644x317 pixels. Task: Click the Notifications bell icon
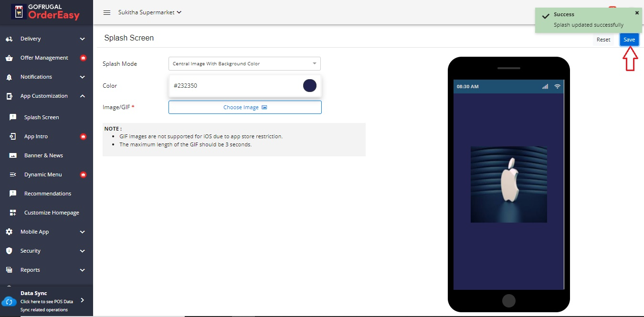click(x=9, y=77)
